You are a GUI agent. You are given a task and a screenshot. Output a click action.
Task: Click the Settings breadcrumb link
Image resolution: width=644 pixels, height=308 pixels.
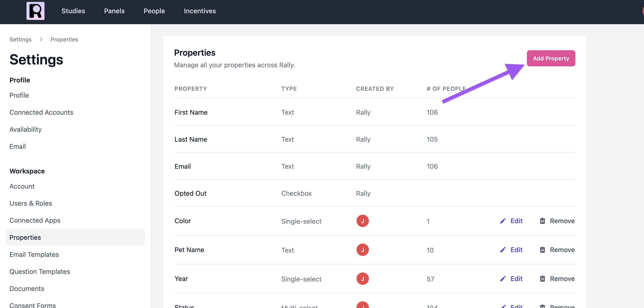tap(20, 39)
